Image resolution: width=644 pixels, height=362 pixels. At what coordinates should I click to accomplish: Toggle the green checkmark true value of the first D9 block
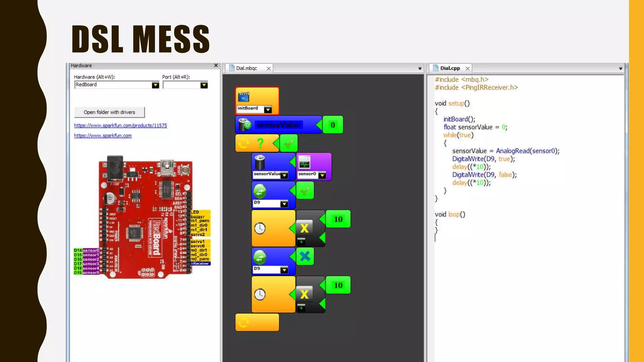305,190
